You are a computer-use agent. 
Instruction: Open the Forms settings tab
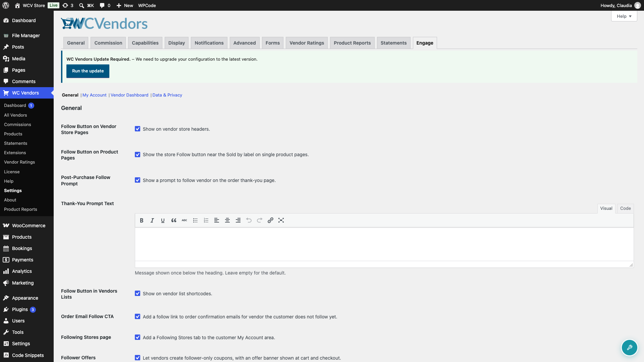[272, 43]
